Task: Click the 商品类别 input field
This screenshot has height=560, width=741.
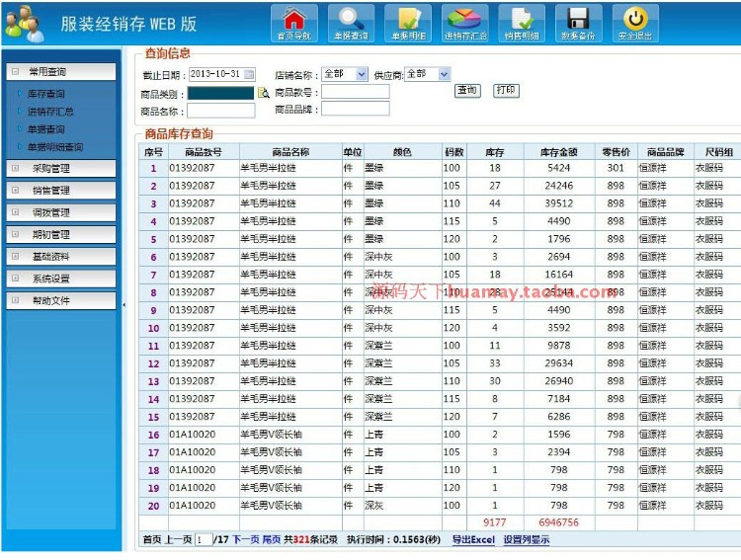Action: (x=220, y=93)
